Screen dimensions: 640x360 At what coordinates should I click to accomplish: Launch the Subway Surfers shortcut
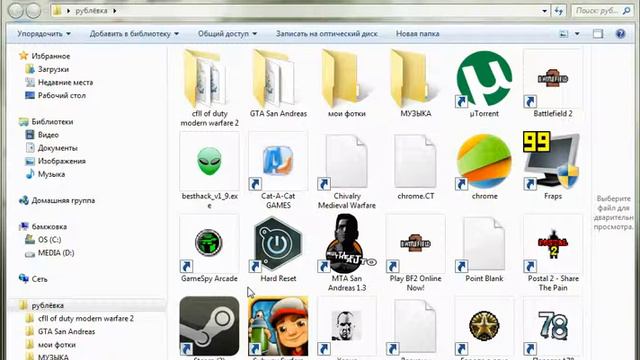(278, 326)
